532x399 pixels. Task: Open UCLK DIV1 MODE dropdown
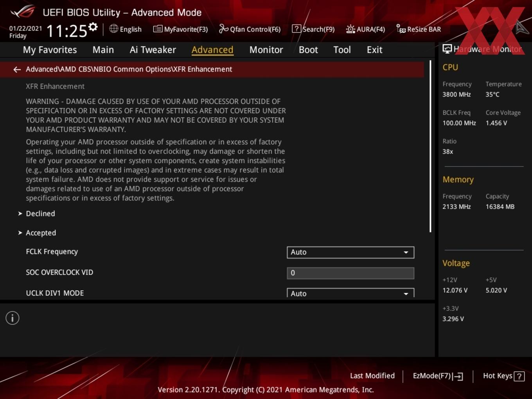tap(350, 293)
